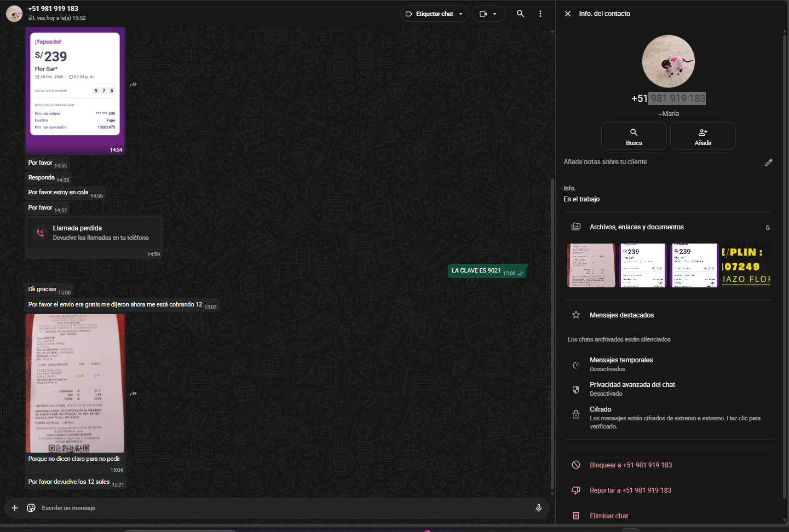
Task: Click the forward arrow beside receipt photo
Action: (133, 394)
